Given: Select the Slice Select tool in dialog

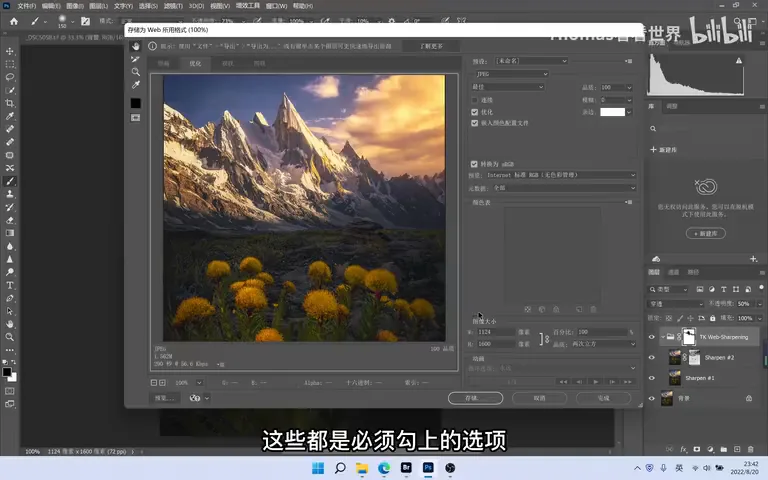Looking at the screenshot, I should [136, 59].
